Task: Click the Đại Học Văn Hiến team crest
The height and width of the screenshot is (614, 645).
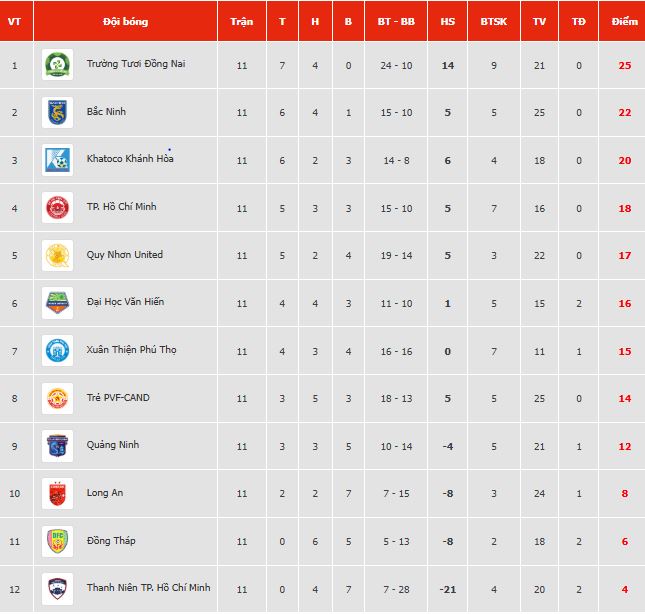Action: (57, 302)
